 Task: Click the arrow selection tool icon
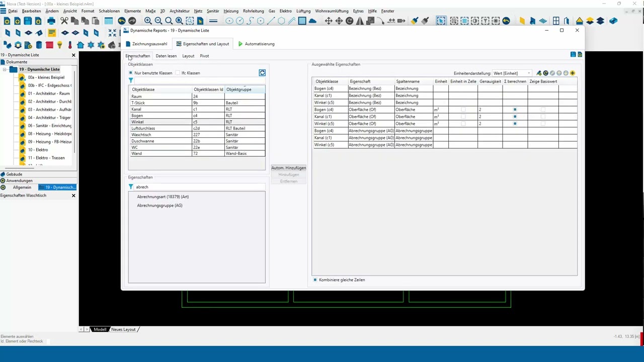pyautogui.click(x=441, y=21)
